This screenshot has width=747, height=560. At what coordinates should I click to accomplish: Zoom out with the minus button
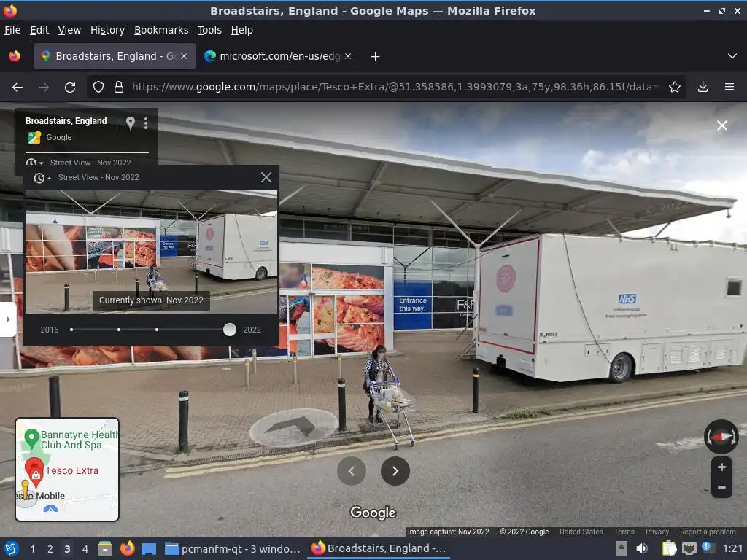(x=721, y=488)
